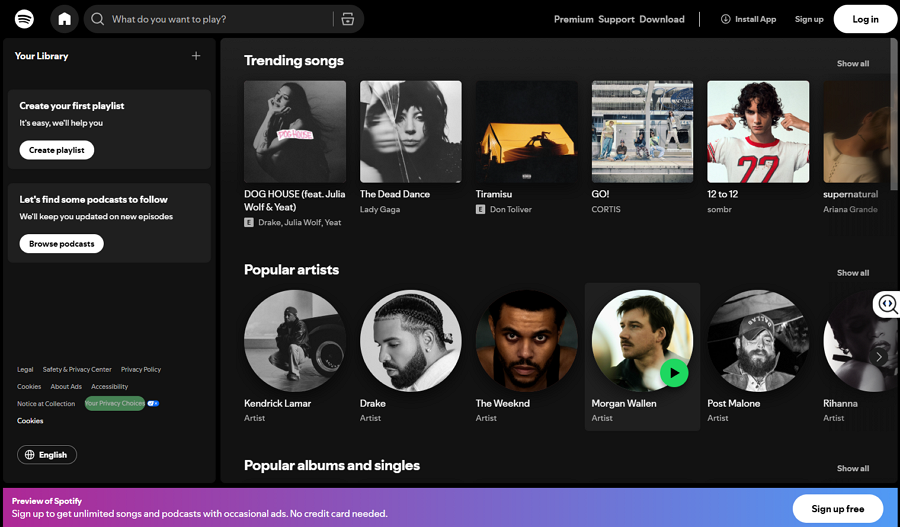
Task: Open Download in top navigation
Action: click(x=662, y=19)
